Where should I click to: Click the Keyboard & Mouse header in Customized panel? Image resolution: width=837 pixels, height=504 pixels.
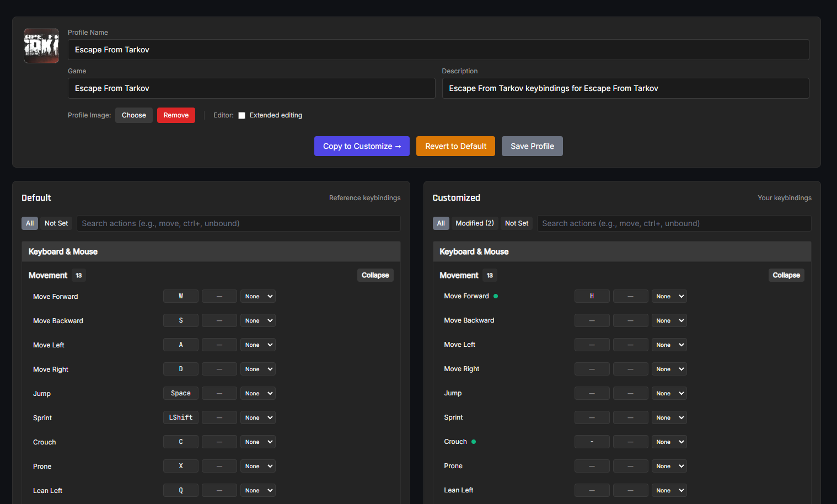point(622,251)
